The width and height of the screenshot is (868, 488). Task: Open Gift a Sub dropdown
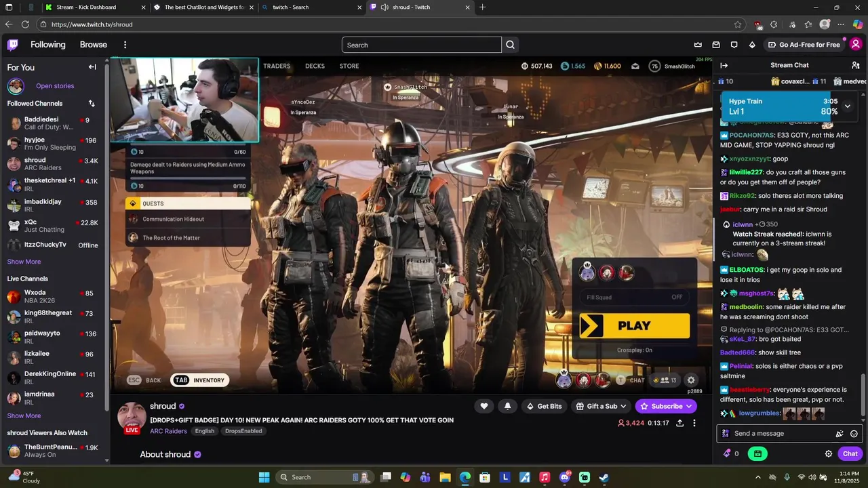601,406
